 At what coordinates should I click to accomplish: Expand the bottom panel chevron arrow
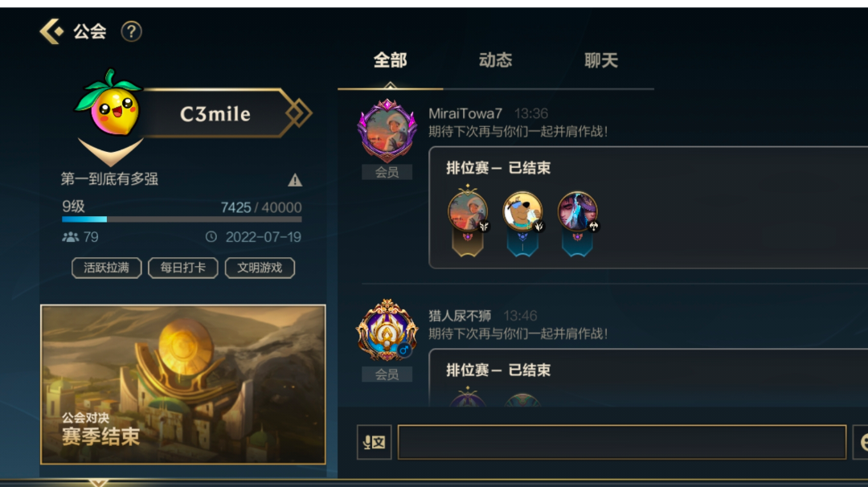point(98,482)
